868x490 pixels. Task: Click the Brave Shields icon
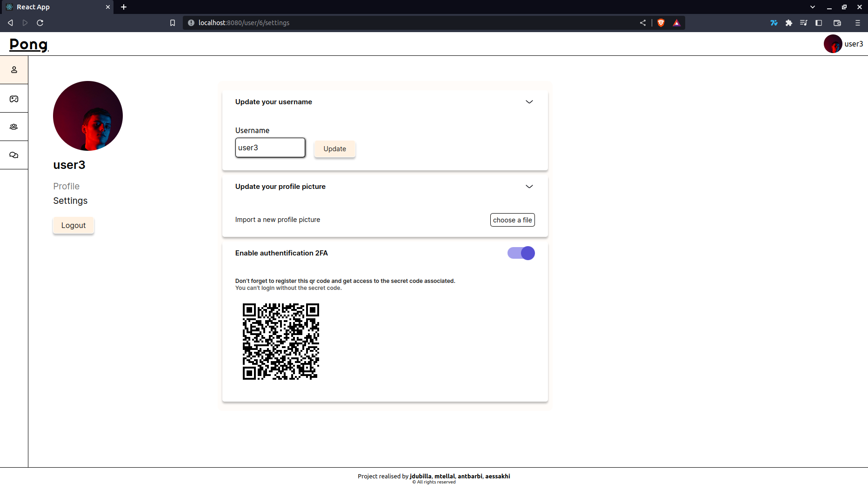pyautogui.click(x=661, y=23)
